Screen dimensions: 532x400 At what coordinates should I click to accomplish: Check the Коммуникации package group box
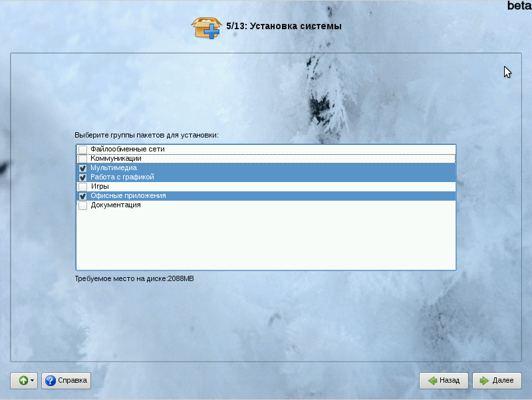click(83, 159)
